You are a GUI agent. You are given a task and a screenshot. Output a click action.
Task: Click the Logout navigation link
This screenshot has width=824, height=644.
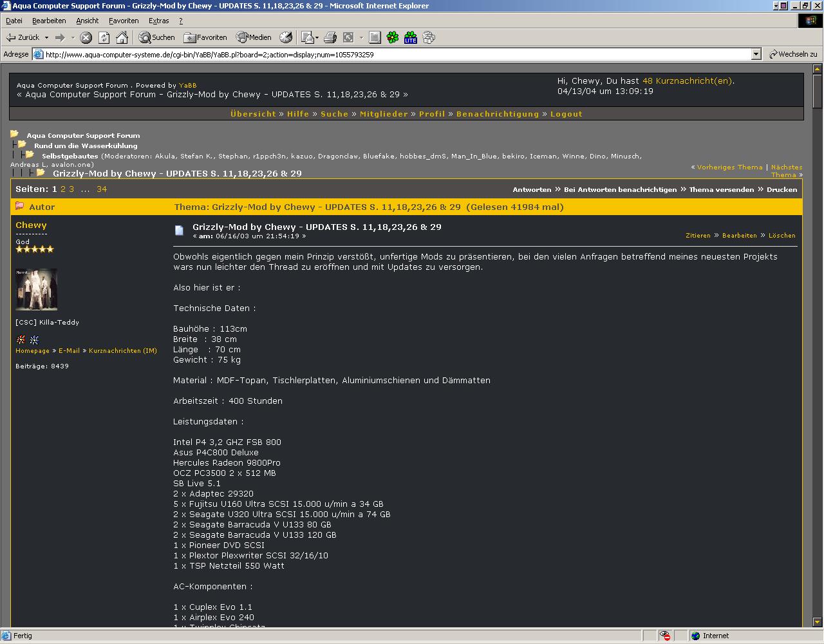coord(566,114)
